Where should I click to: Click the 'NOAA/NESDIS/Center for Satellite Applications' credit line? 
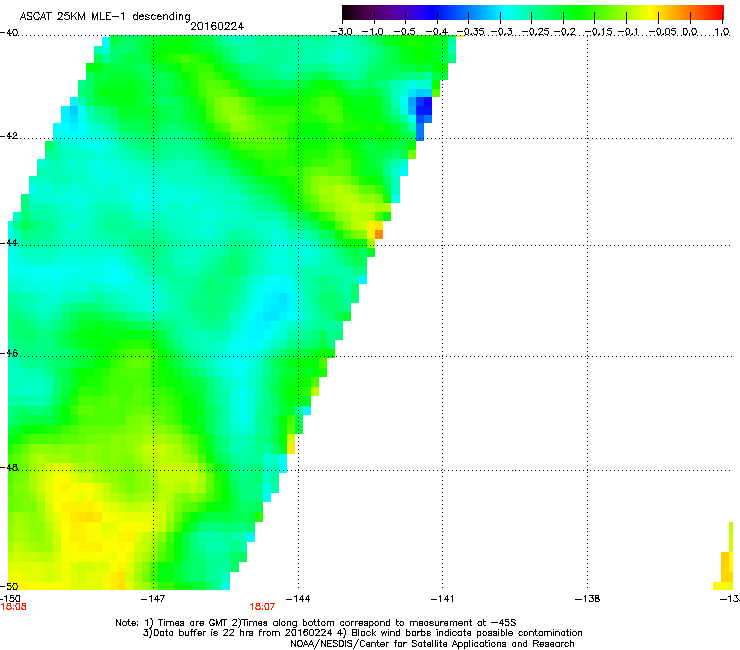[x=399, y=644]
